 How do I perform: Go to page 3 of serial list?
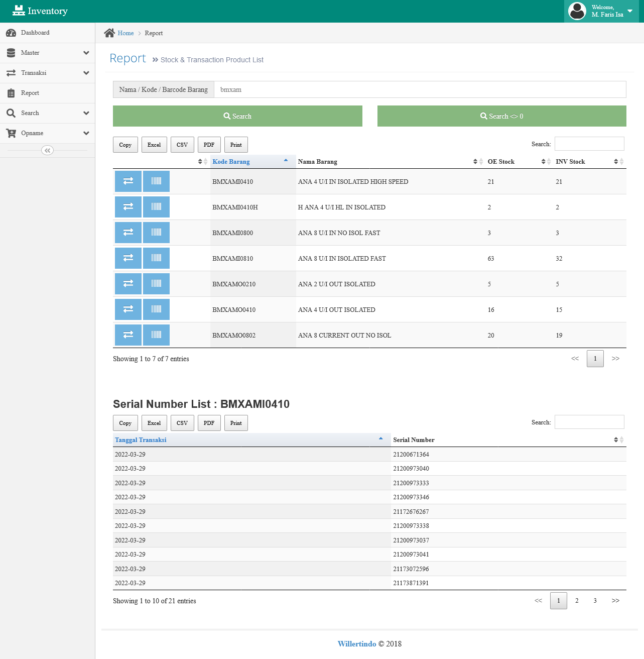click(595, 601)
